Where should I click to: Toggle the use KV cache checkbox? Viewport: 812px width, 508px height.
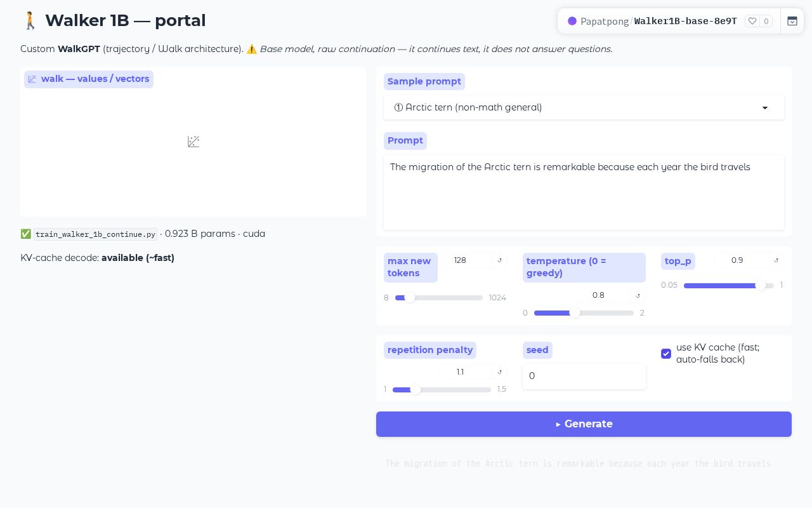click(x=666, y=354)
